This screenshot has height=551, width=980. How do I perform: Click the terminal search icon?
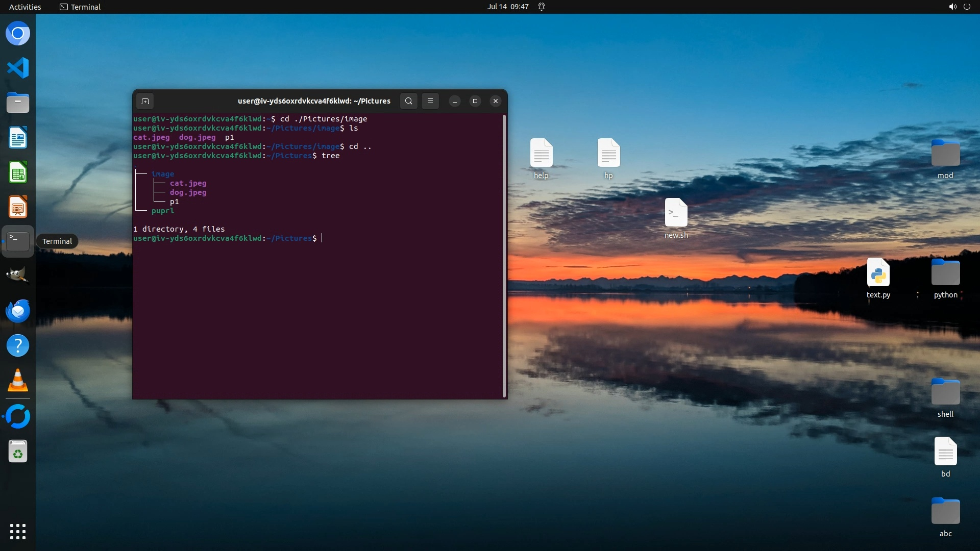click(x=408, y=101)
